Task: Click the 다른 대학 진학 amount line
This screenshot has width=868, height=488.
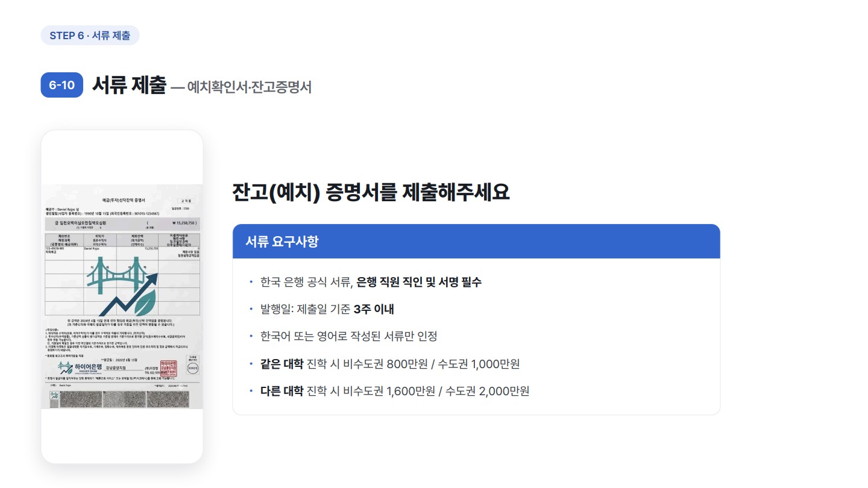Action: tap(395, 391)
